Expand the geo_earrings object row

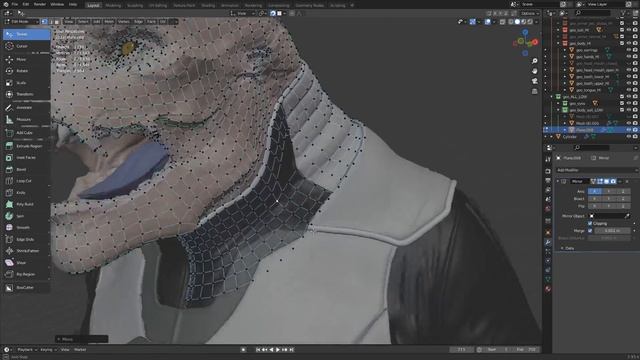click(x=565, y=50)
